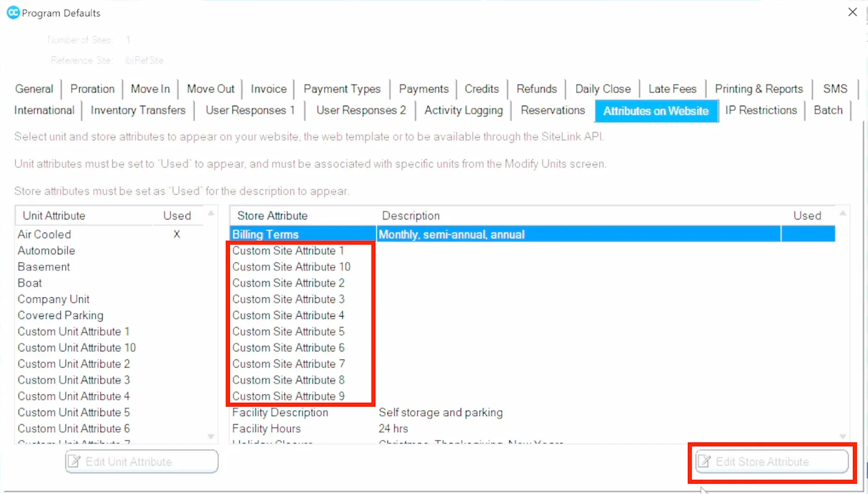The image size is (868, 494).
Task: Select the Attributes on Website tab
Action: tap(656, 111)
